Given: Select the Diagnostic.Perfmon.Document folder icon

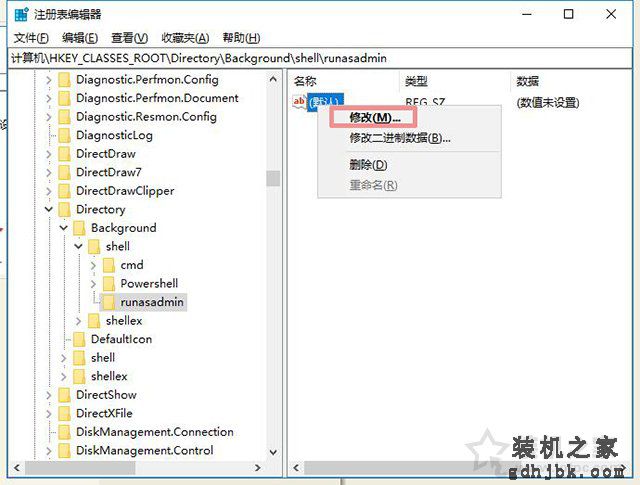Looking at the screenshot, I should 64,98.
